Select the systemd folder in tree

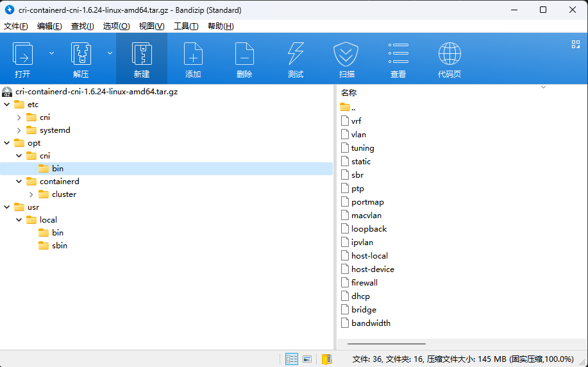pos(48,130)
